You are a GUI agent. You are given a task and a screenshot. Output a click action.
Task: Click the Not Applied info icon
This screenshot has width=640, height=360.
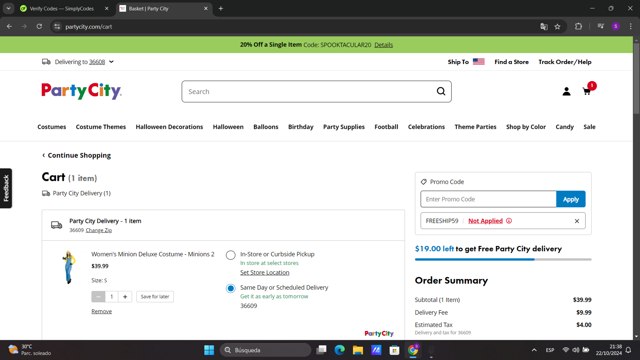coord(509,221)
